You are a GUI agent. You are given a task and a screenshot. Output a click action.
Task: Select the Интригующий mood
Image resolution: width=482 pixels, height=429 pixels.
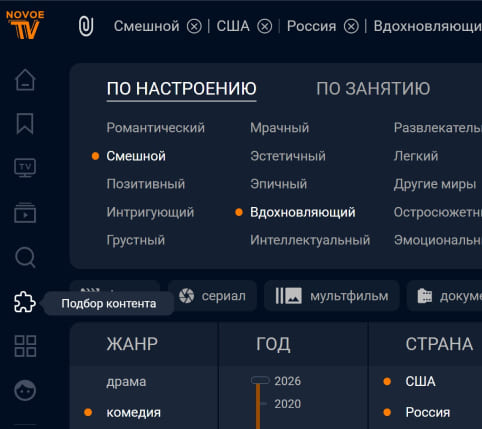(150, 212)
